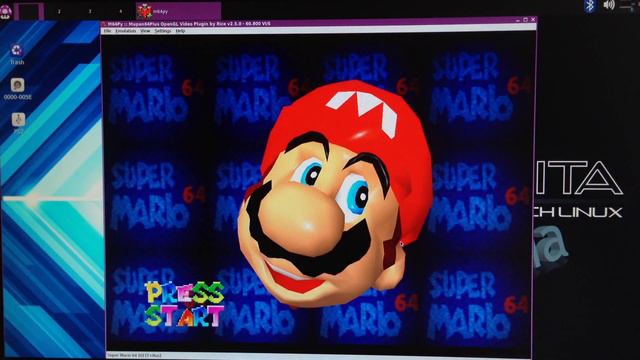
Task: Switch to workspace 2
Action: 59,11
